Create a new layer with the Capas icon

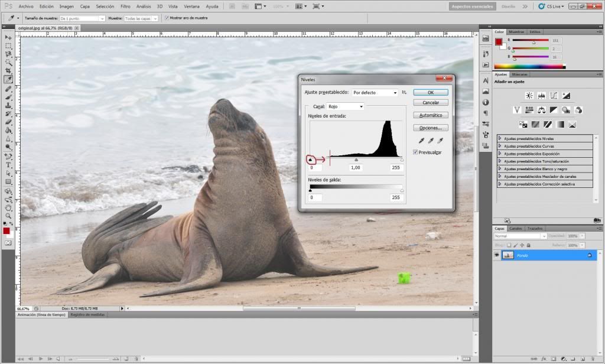[x=583, y=359]
